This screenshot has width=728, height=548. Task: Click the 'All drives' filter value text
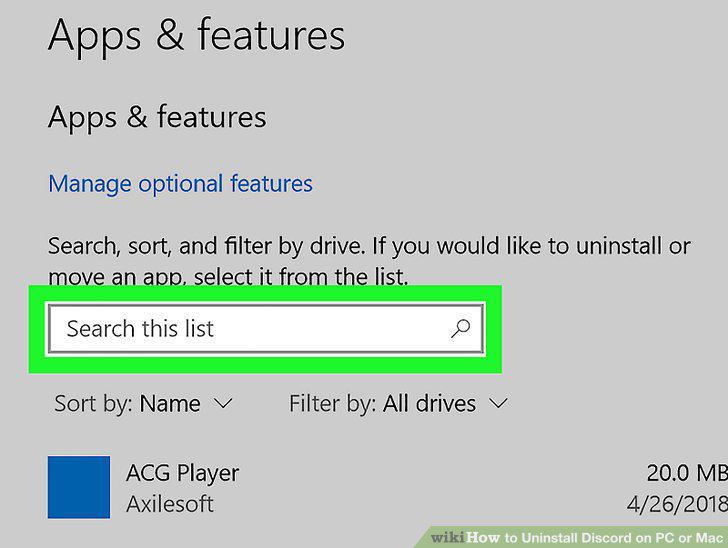click(x=429, y=403)
